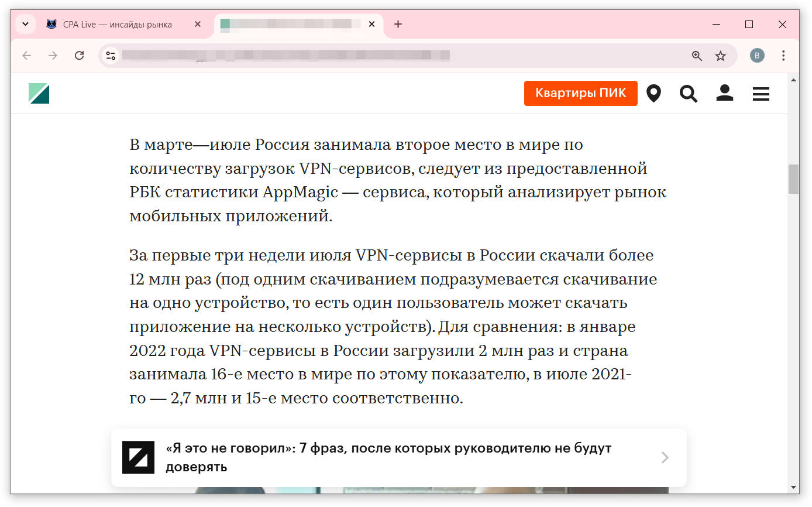Close the CPA Live tab
Screen dimensions: 812x507
coord(198,25)
